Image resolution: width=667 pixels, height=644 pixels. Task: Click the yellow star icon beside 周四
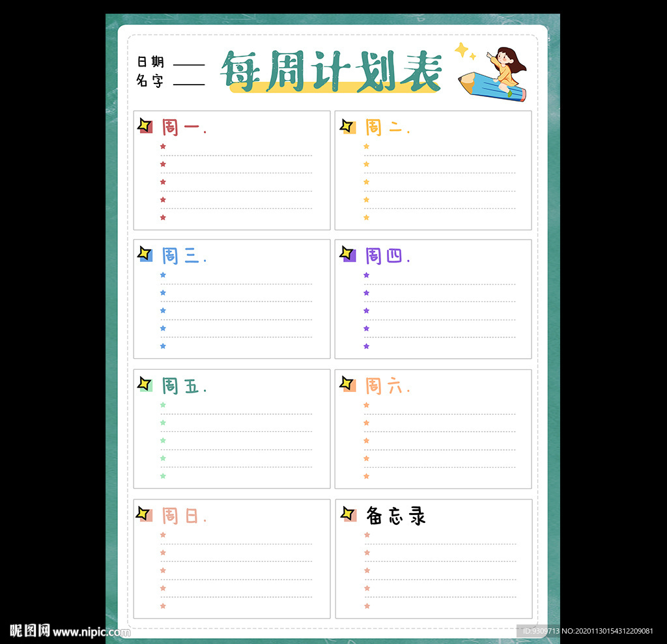(x=347, y=253)
